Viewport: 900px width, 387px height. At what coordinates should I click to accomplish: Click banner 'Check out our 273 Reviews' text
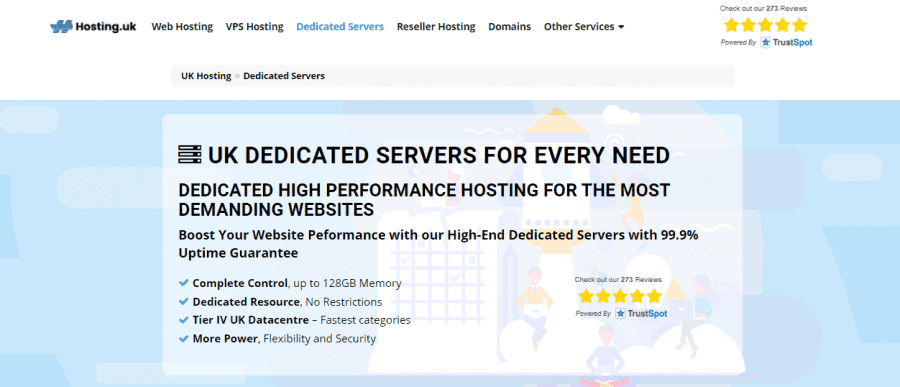coord(618,280)
